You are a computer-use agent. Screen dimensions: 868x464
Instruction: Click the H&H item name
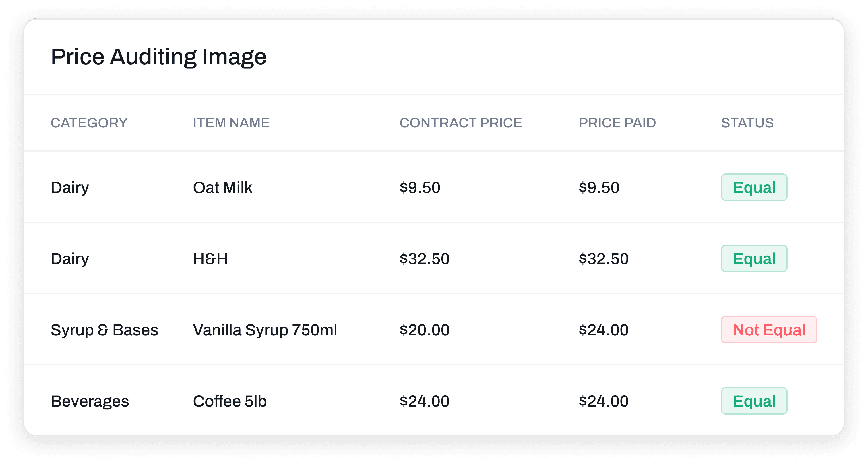click(210, 259)
